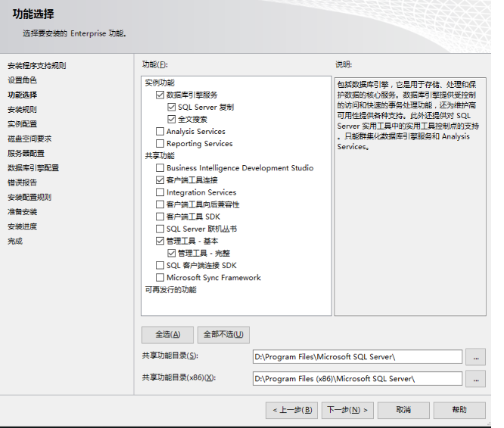Uncheck 管理工具 - 基本 checkbox
The width and height of the screenshot is (504, 428).
pyautogui.click(x=160, y=241)
